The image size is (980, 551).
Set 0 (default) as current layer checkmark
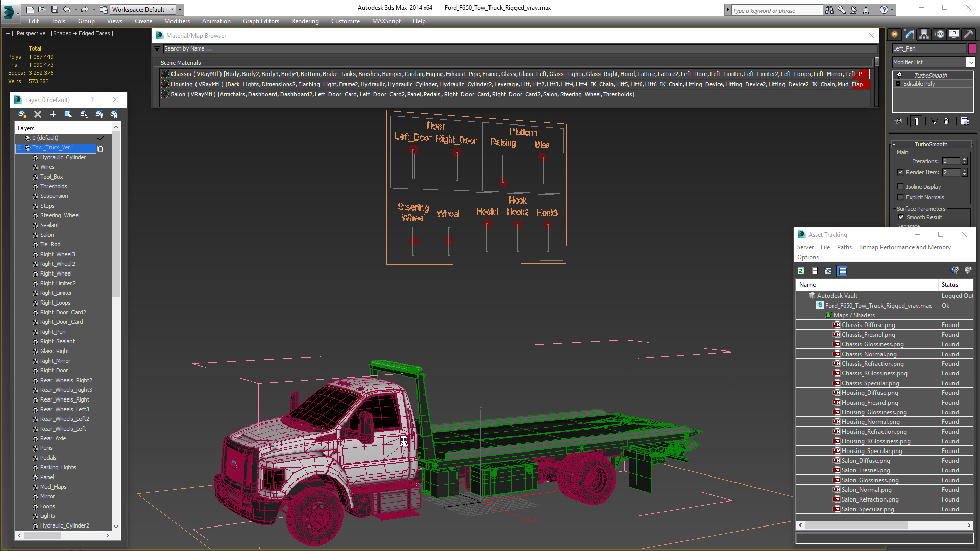(101, 138)
